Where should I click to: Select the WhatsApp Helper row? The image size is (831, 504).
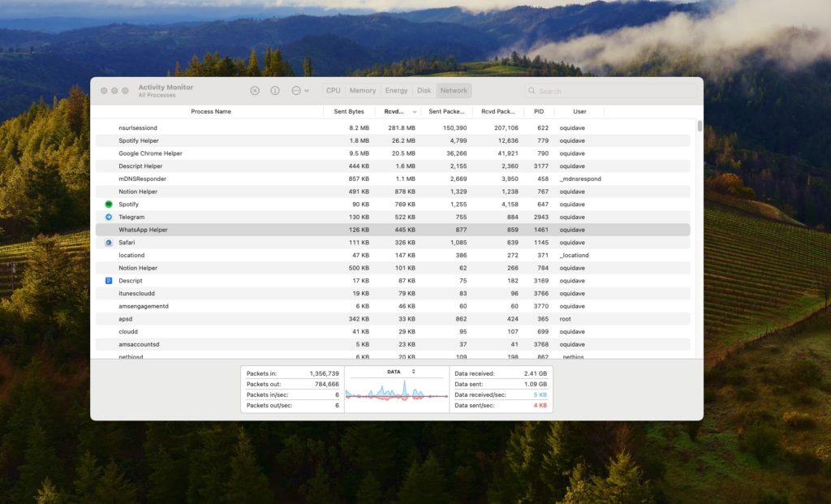click(x=393, y=230)
